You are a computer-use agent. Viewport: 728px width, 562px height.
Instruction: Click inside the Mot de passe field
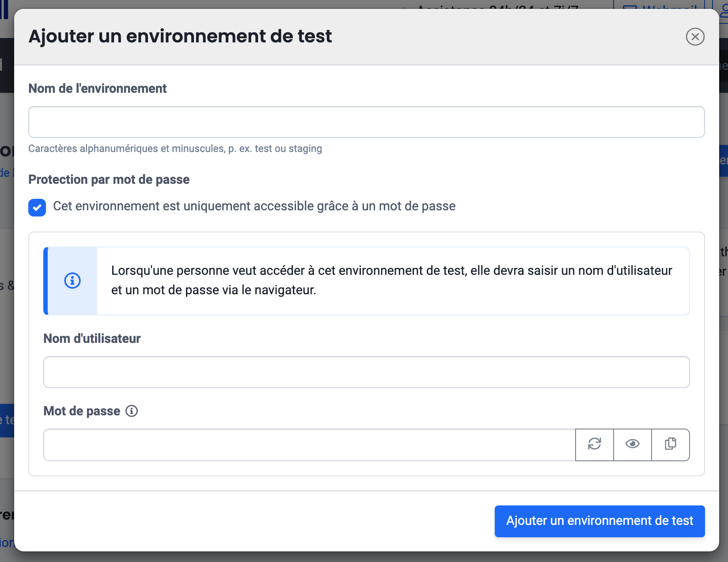coord(309,445)
